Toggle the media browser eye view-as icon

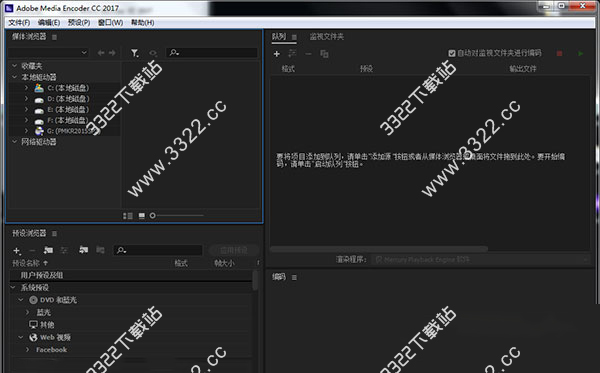pos(153,53)
